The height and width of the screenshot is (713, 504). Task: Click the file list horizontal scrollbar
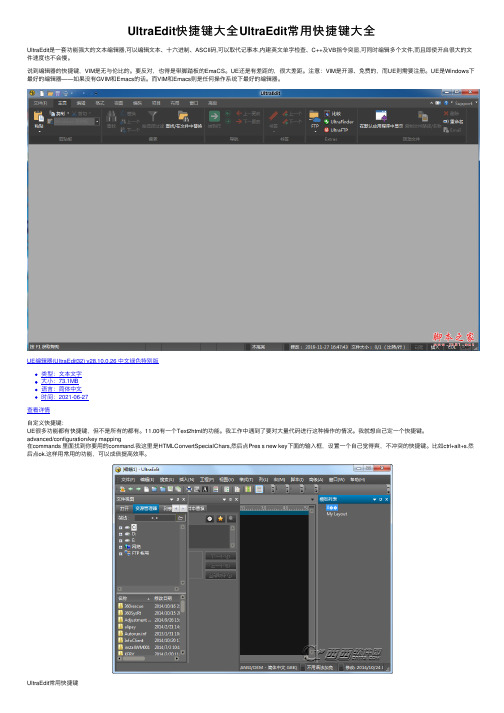[149, 658]
